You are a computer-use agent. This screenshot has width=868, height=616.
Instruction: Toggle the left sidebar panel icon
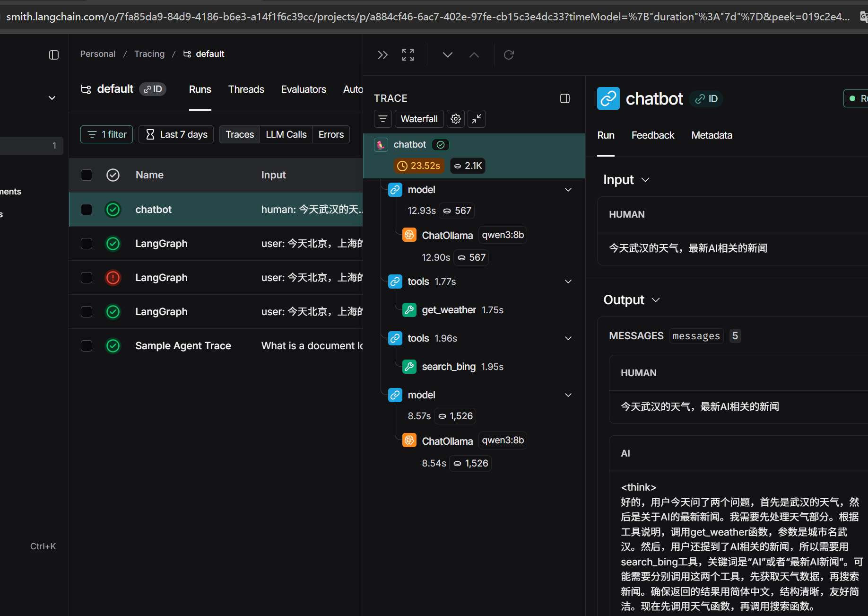[54, 55]
